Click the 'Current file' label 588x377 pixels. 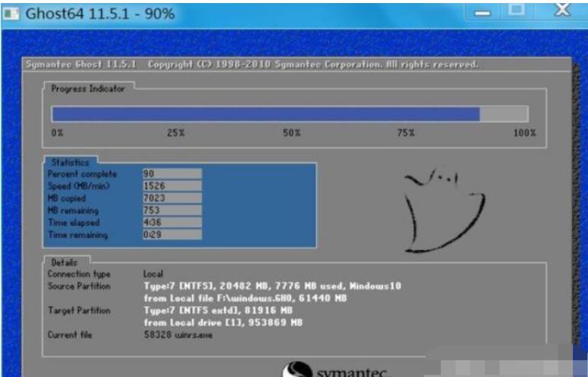[x=70, y=335]
